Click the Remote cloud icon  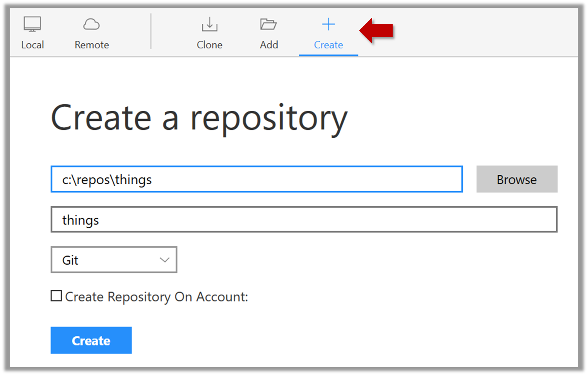point(91,24)
